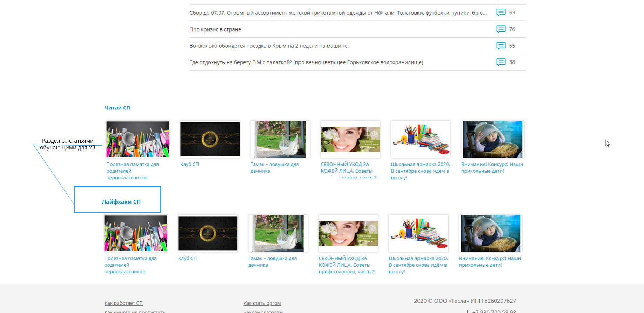Image resolution: width=644 pixels, height=313 pixels.
Task: Click the comment count 55
Action: 512,46
